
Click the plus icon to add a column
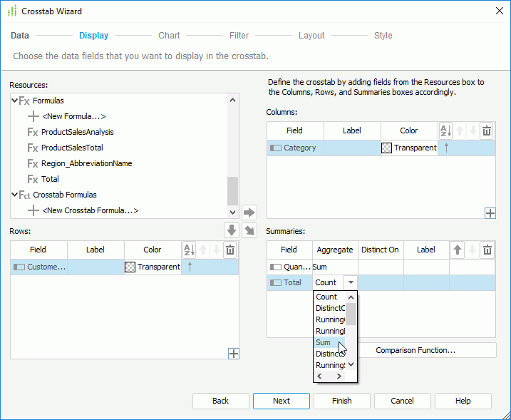point(490,213)
